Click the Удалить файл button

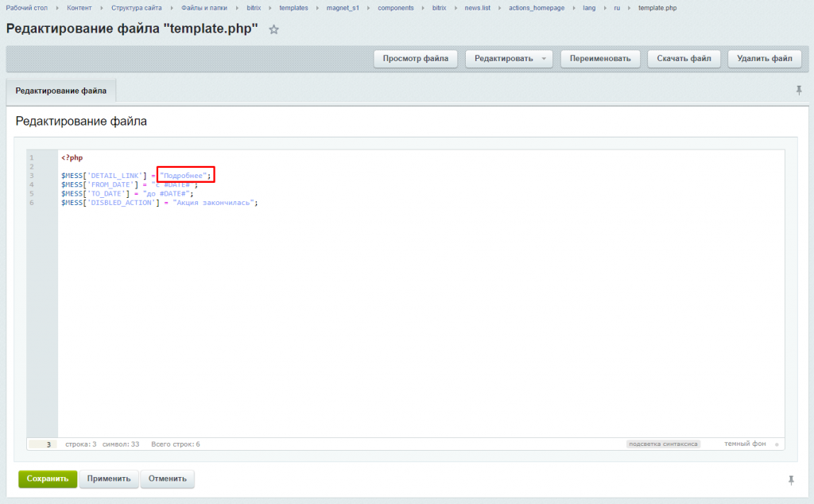[765, 59]
